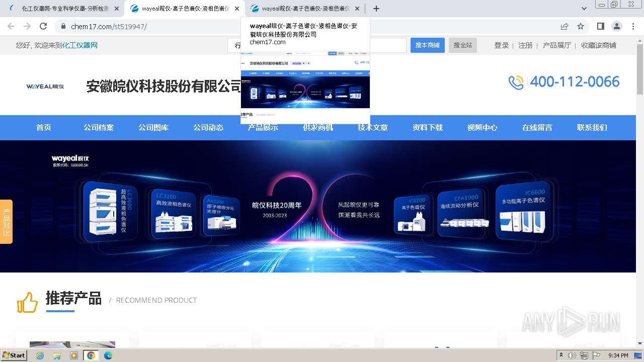Screen dimensions: 644x362
Task: Open Chrome three-dot menu
Action: pos(632,26)
